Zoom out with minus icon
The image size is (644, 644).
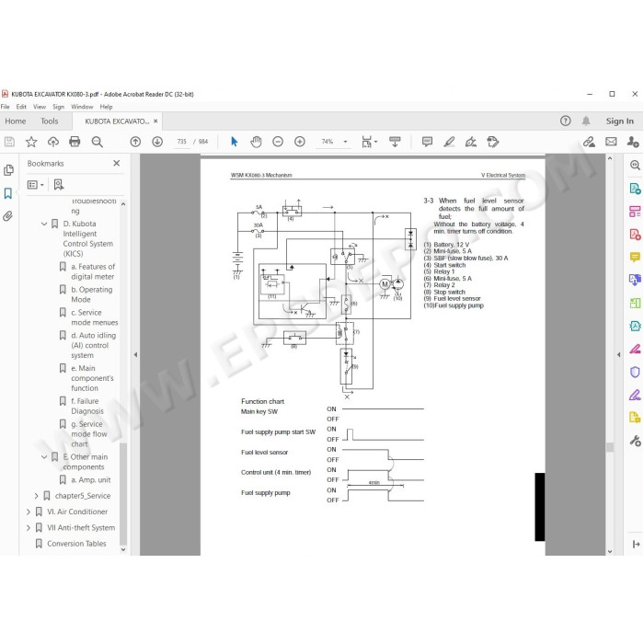click(x=278, y=142)
